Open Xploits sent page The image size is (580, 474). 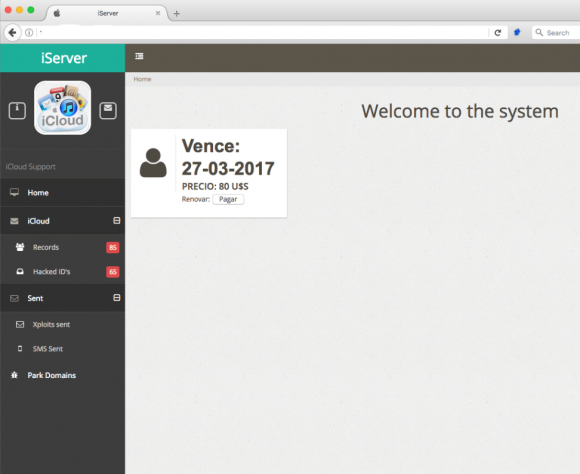63,325
